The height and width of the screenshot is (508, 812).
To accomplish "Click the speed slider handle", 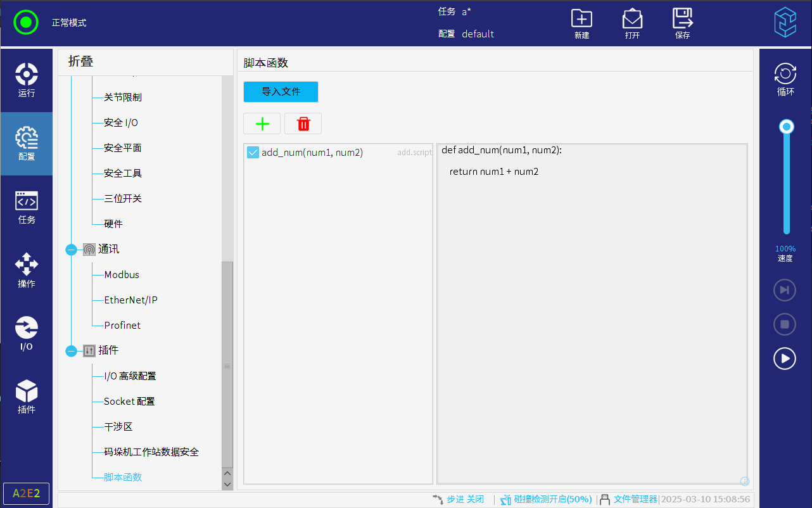I will point(787,127).
